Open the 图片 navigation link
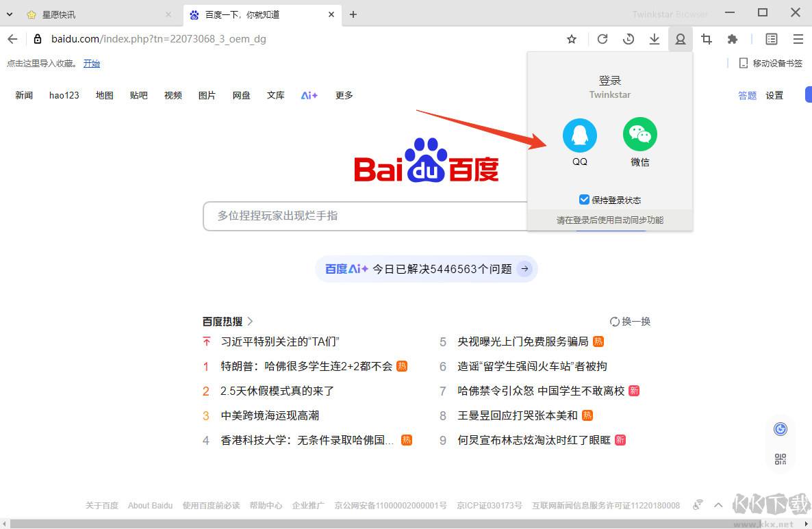The height and width of the screenshot is (529, 812). (207, 95)
